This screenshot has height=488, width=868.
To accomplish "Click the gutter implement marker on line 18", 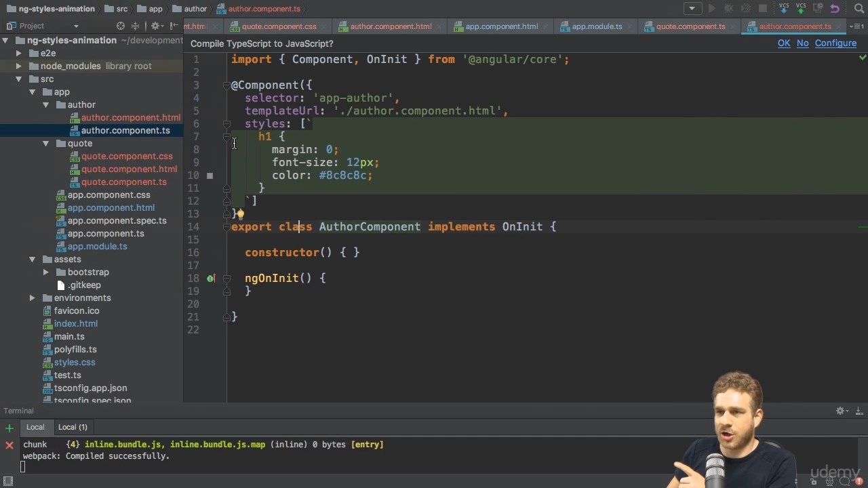I will tap(210, 278).
